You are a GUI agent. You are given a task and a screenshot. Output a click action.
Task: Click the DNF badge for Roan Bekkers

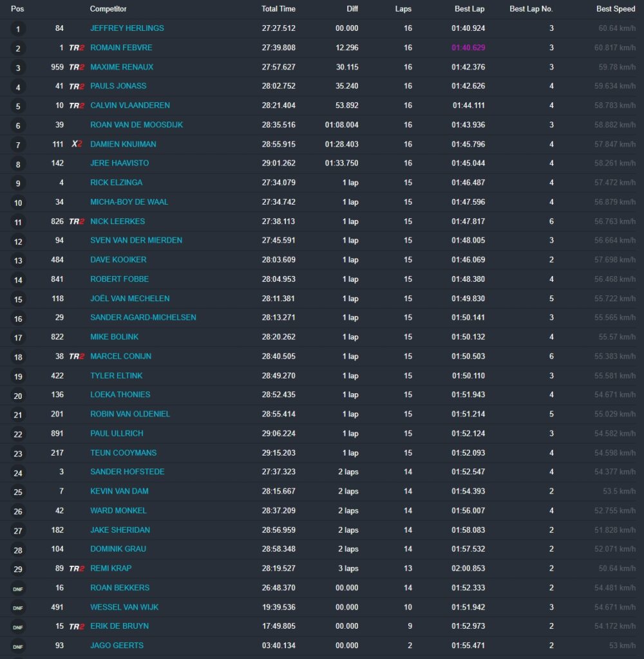point(17,589)
